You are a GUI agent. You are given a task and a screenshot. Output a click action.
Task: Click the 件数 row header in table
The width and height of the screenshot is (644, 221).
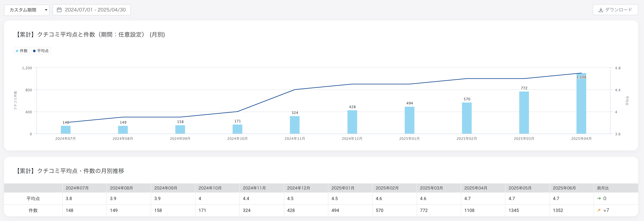[x=33, y=210]
